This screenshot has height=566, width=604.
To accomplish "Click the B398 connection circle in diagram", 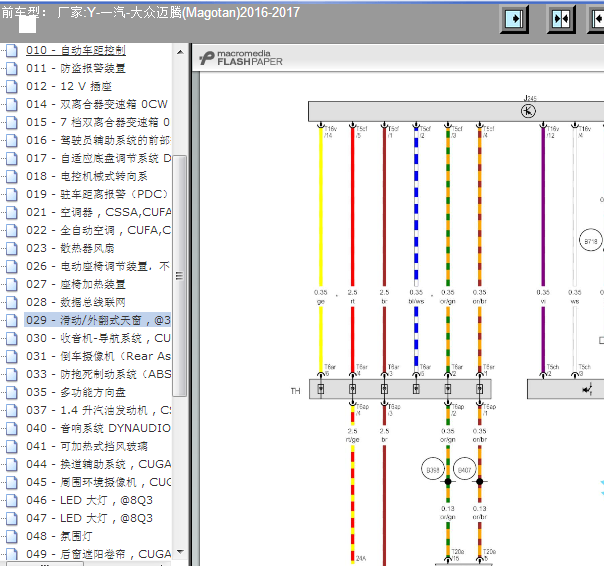I will (x=433, y=469).
